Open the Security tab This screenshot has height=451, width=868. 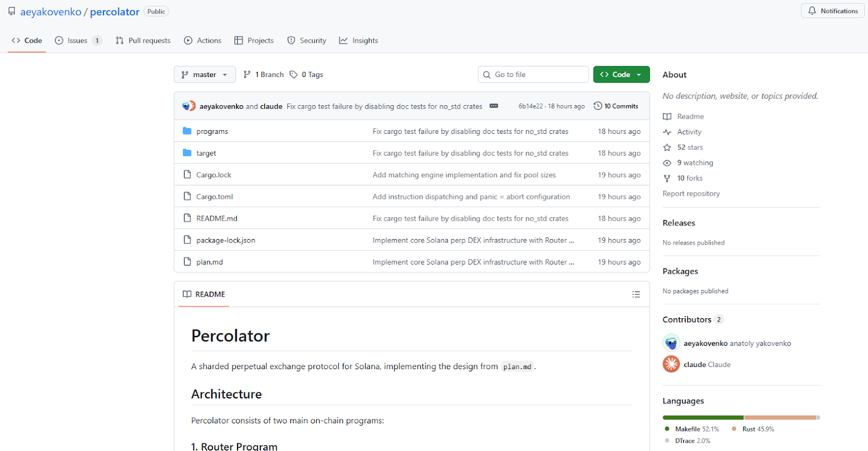coord(307,41)
